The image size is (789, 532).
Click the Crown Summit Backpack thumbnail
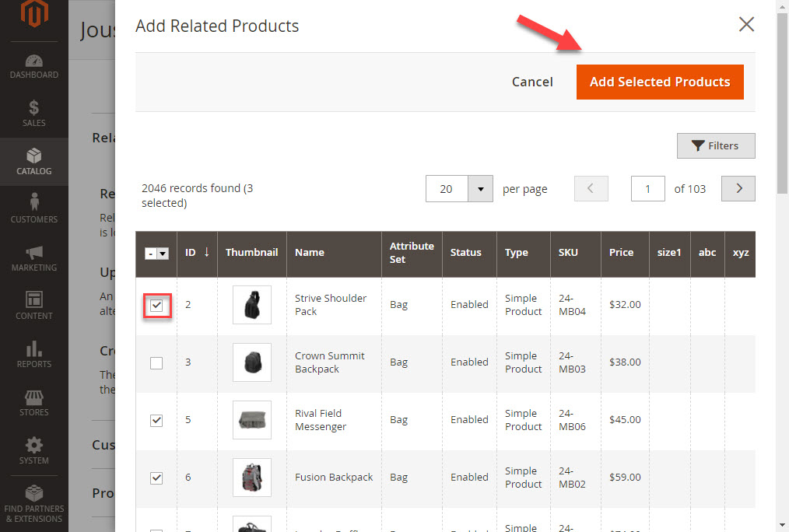click(x=252, y=362)
